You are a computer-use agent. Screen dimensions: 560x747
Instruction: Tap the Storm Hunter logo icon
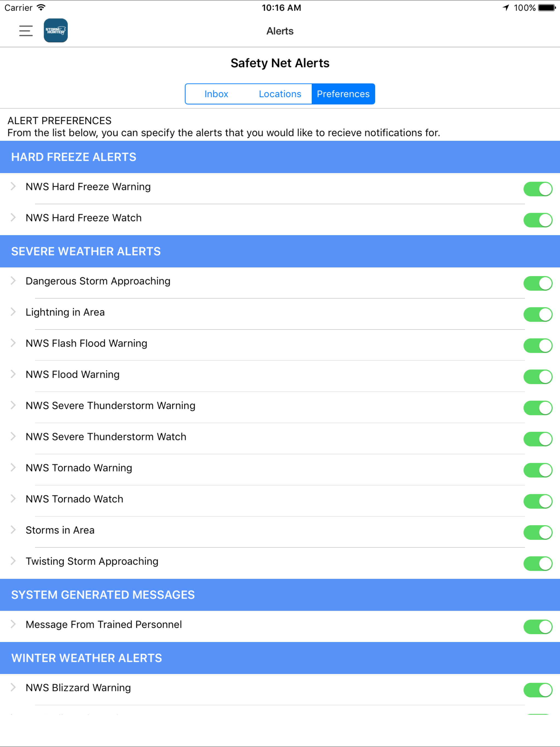[56, 30]
